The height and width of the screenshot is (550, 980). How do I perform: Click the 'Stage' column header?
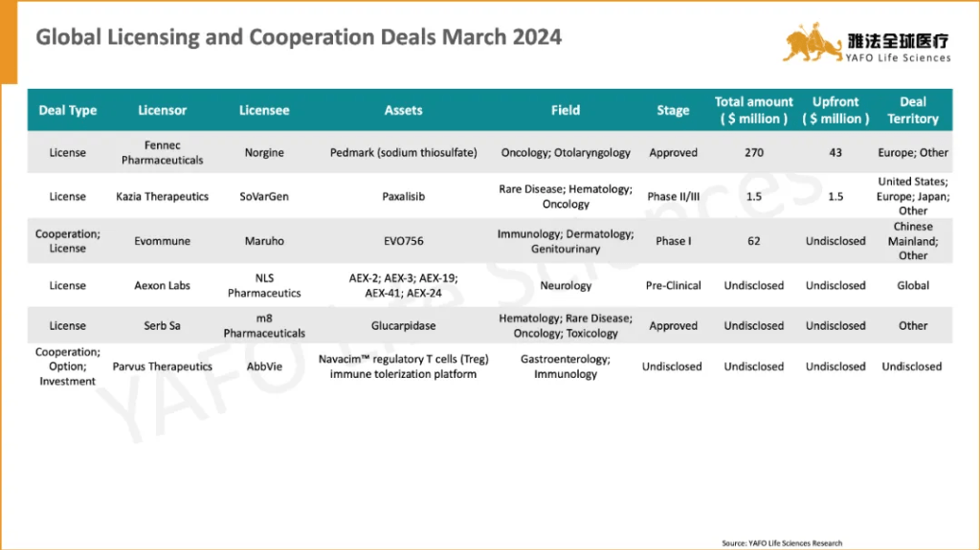(673, 110)
